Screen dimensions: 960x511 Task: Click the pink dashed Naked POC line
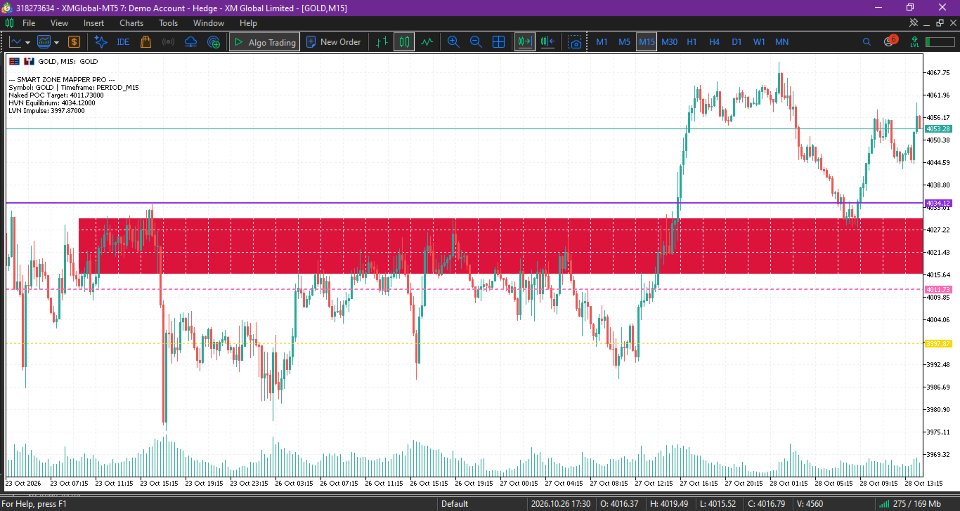[x=464, y=289]
